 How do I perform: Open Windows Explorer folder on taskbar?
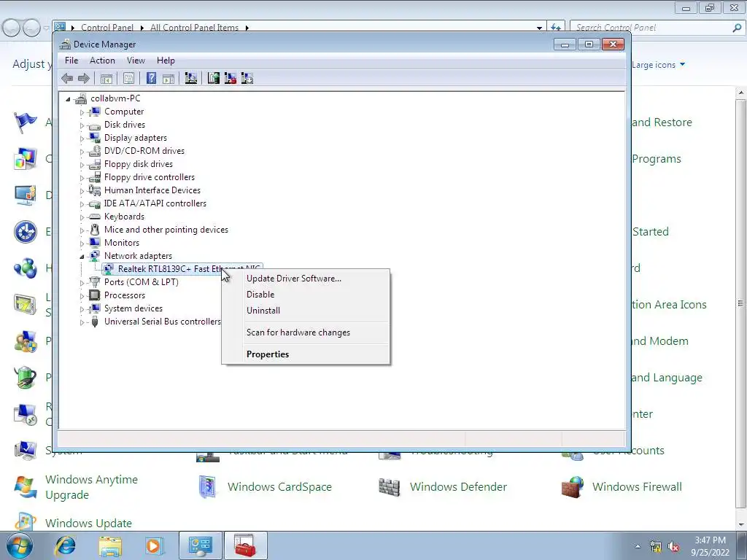[110, 545]
